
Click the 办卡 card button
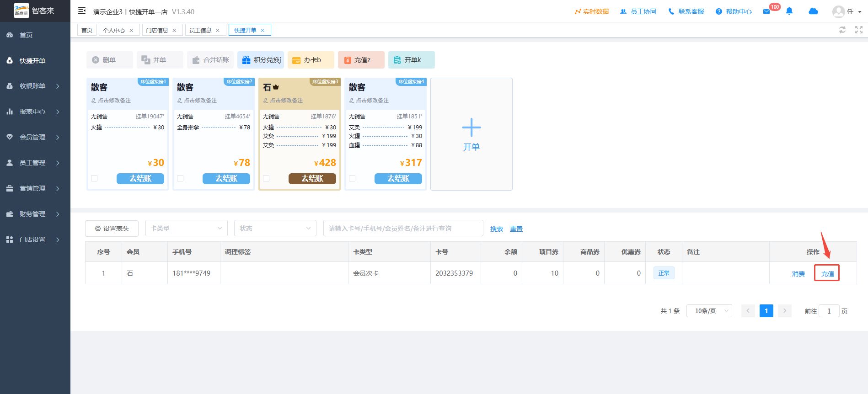(x=311, y=60)
